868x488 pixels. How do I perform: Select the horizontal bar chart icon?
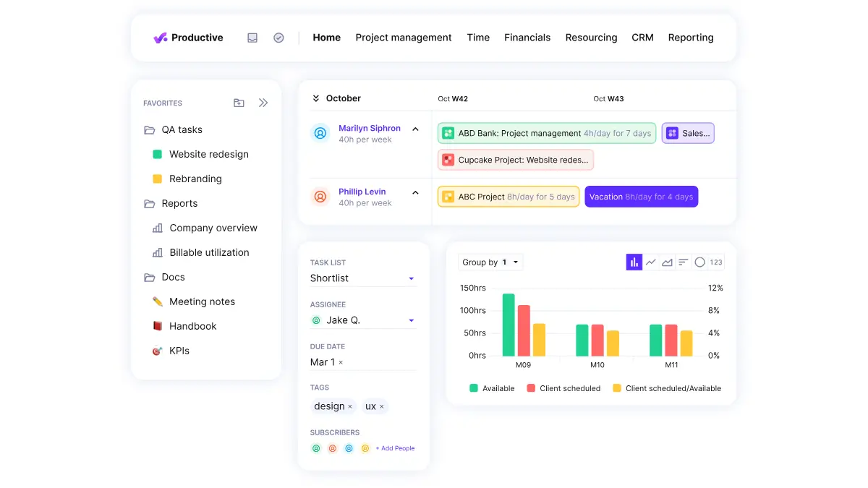pos(684,262)
